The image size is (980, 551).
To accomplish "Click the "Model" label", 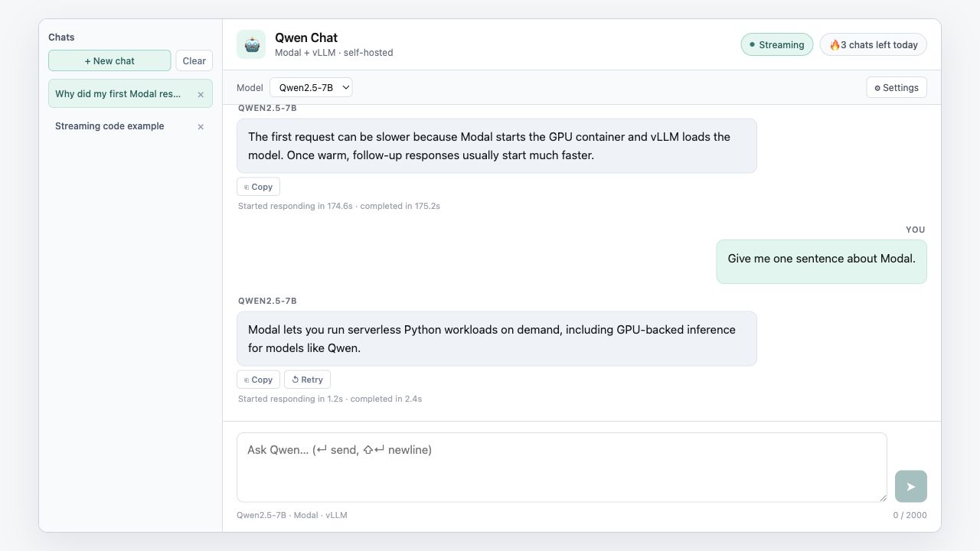I will (x=250, y=87).
